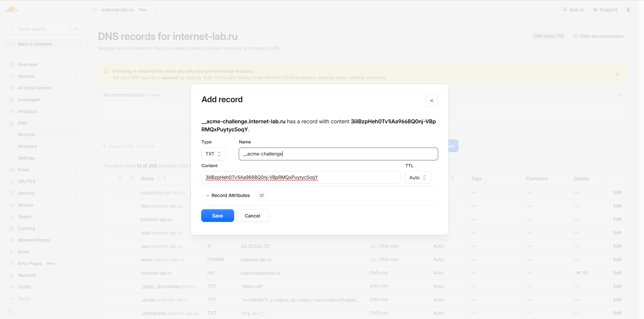Click the Content input field
The width and height of the screenshot is (644, 319).
[301, 177]
